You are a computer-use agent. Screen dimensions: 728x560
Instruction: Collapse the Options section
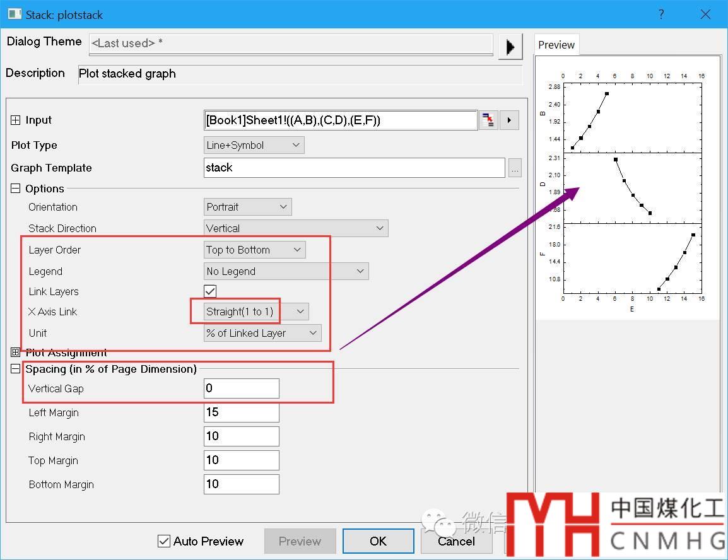[15, 189]
